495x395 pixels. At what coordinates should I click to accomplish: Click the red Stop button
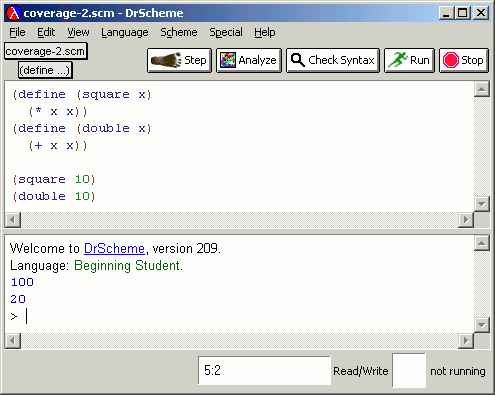(x=464, y=60)
